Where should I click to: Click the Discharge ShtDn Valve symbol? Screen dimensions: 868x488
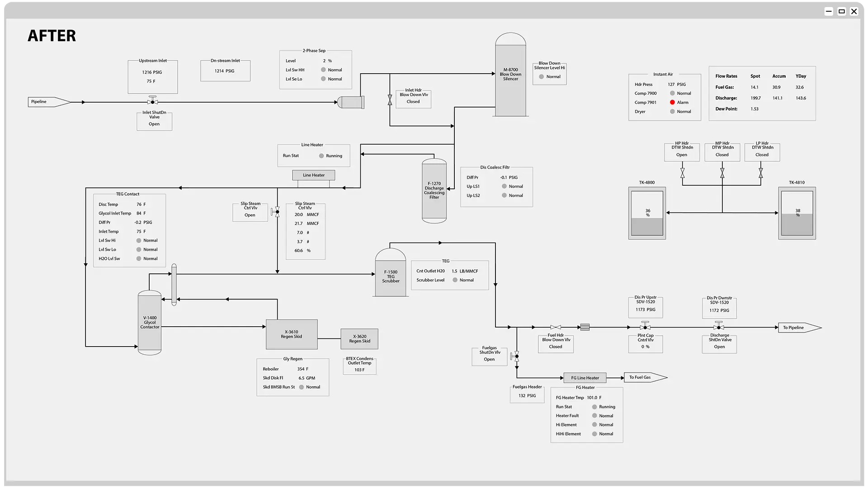(x=719, y=326)
